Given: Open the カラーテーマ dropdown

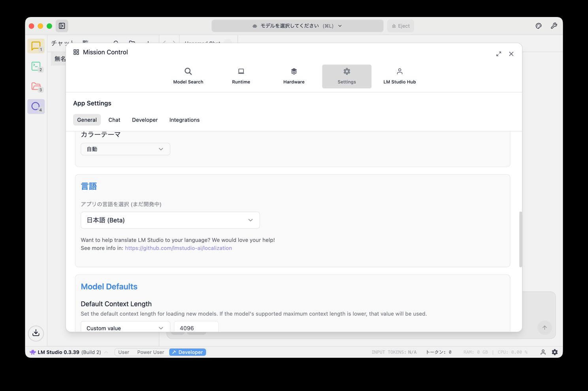Looking at the screenshot, I should 125,149.
